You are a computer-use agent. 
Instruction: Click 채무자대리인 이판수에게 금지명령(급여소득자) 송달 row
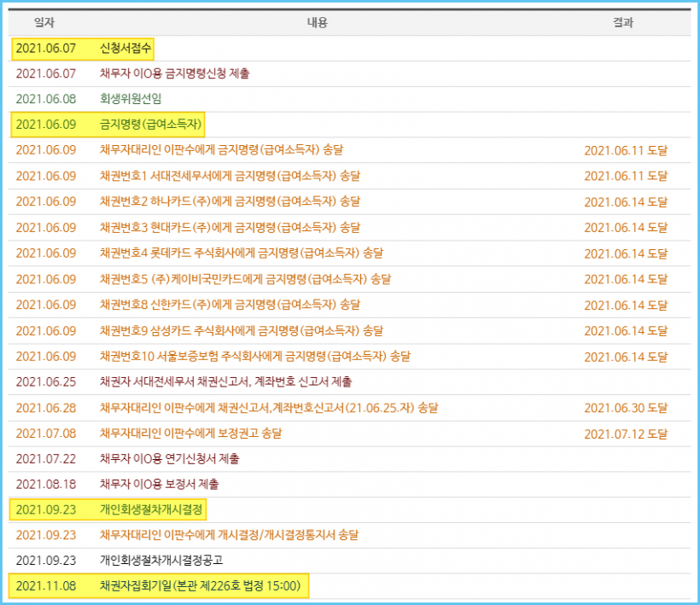(221, 150)
